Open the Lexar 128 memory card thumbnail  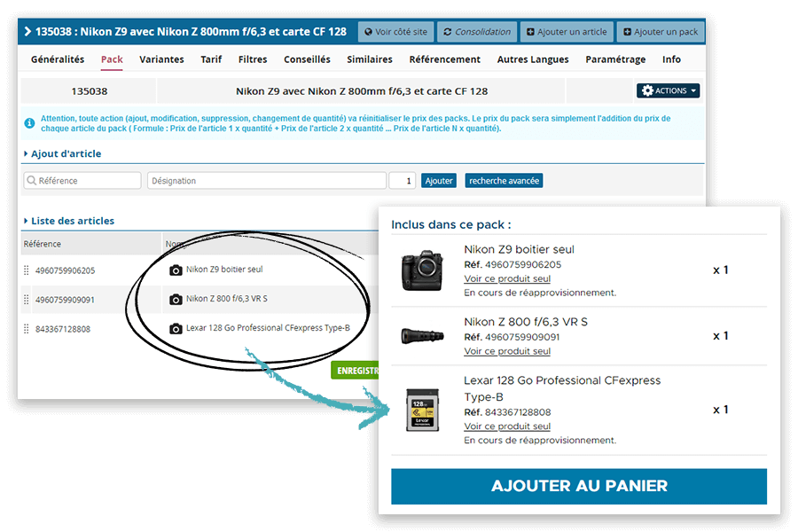point(422,410)
